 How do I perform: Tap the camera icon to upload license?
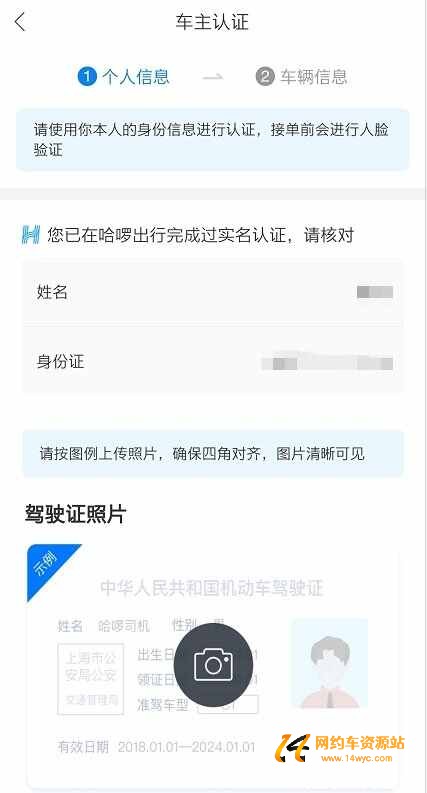(213, 665)
